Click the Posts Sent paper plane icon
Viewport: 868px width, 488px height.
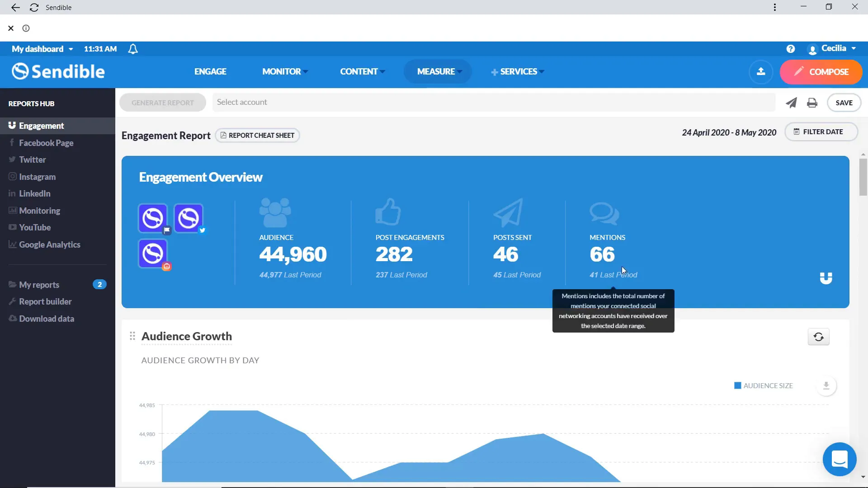(x=508, y=212)
